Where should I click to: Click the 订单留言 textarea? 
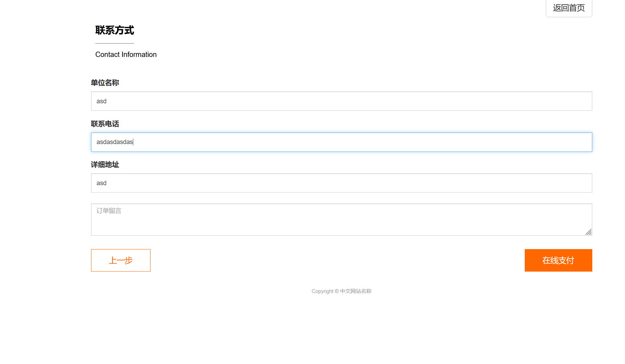(x=342, y=220)
